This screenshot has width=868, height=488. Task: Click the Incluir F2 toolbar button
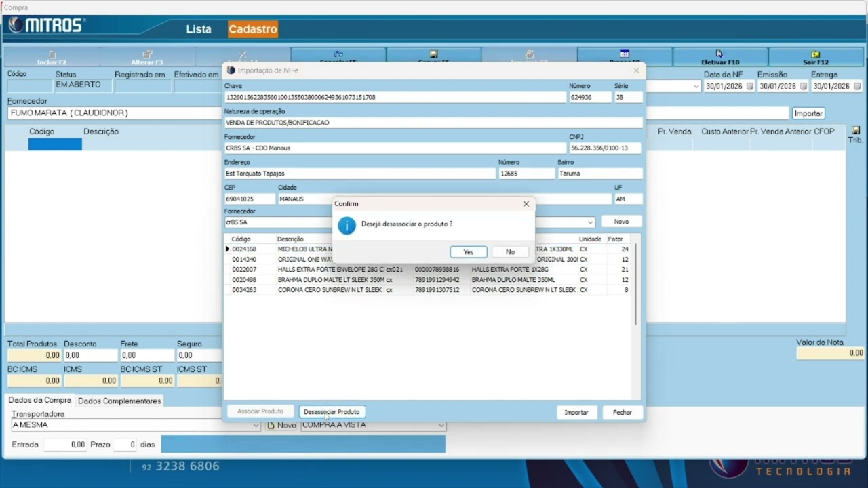coord(52,57)
